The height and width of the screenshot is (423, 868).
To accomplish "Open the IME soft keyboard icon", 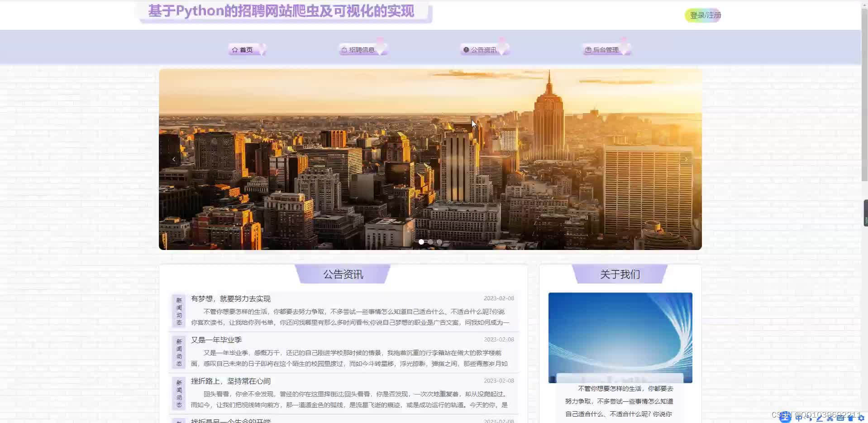I will point(840,418).
